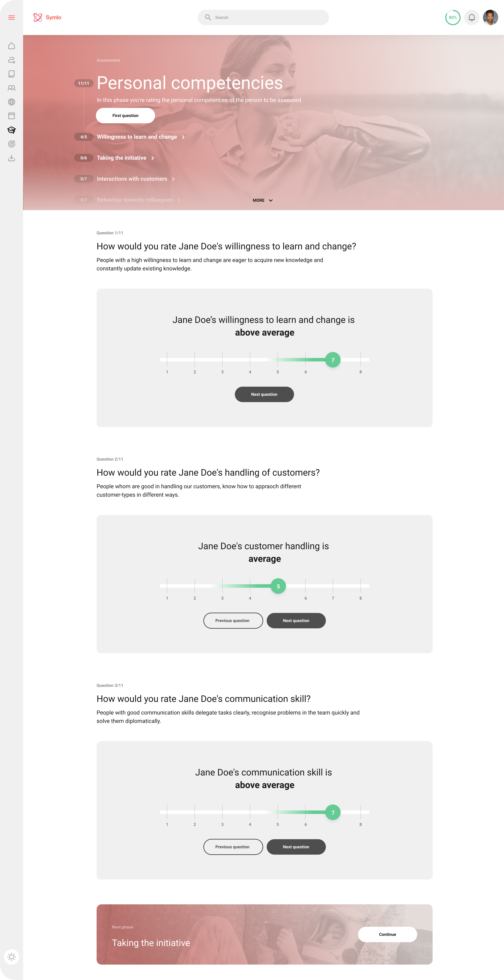The width and height of the screenshot is (504, 980).
Task: Click the globe icon in sidebar
Action: pos(11,102)
